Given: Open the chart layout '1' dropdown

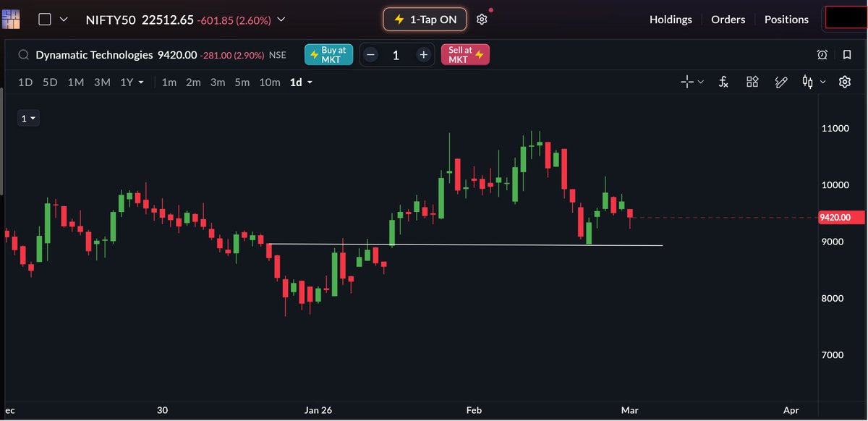Looking at the screenshot, I should [x=28, y=119].
